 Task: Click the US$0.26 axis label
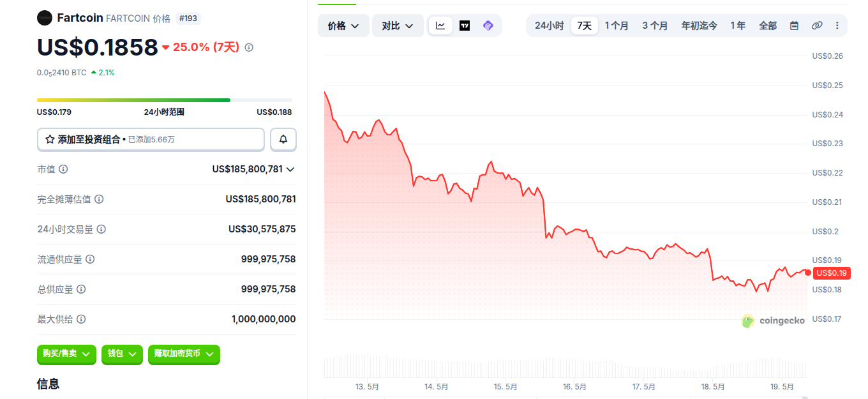point(828,56)
